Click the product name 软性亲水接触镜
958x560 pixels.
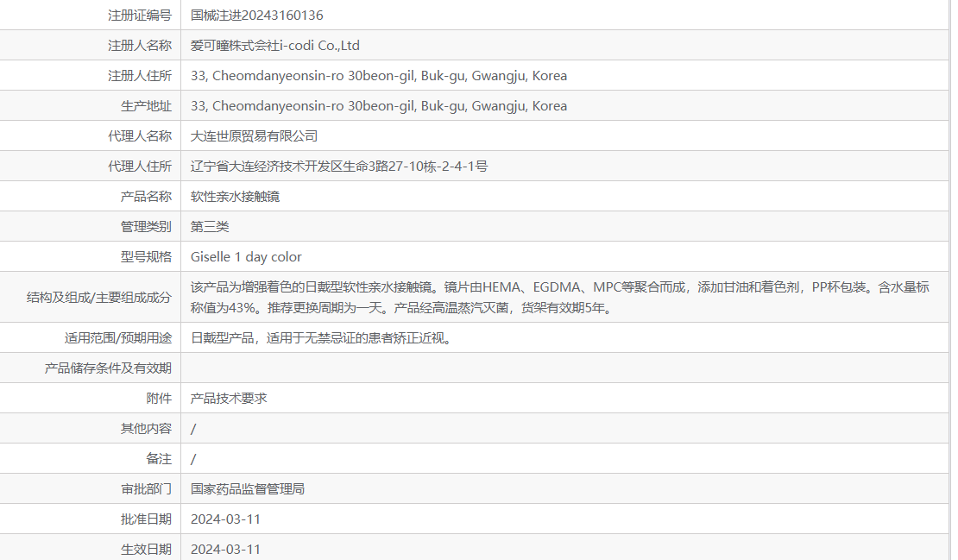coord(234,196)
